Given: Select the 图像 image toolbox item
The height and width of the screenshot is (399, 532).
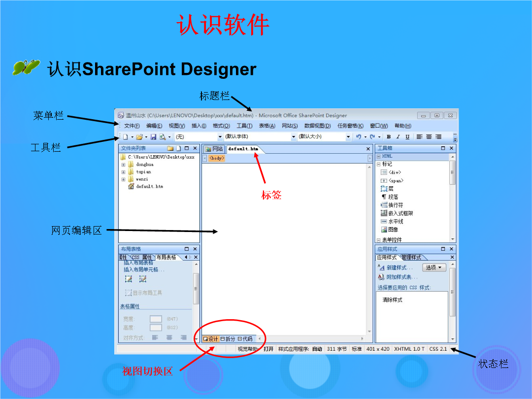Looking at the screenshot, I should tap(390, 230).
